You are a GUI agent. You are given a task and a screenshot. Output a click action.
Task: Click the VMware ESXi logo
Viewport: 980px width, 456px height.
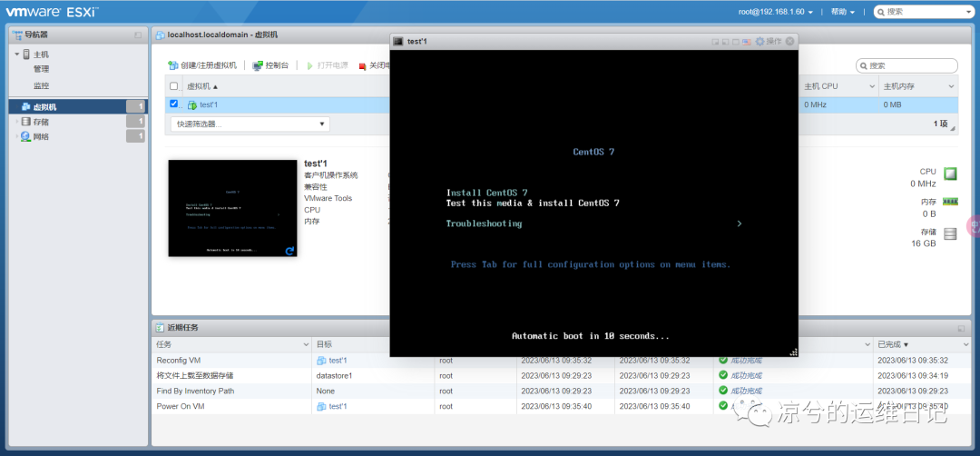[x=52, y=11]
